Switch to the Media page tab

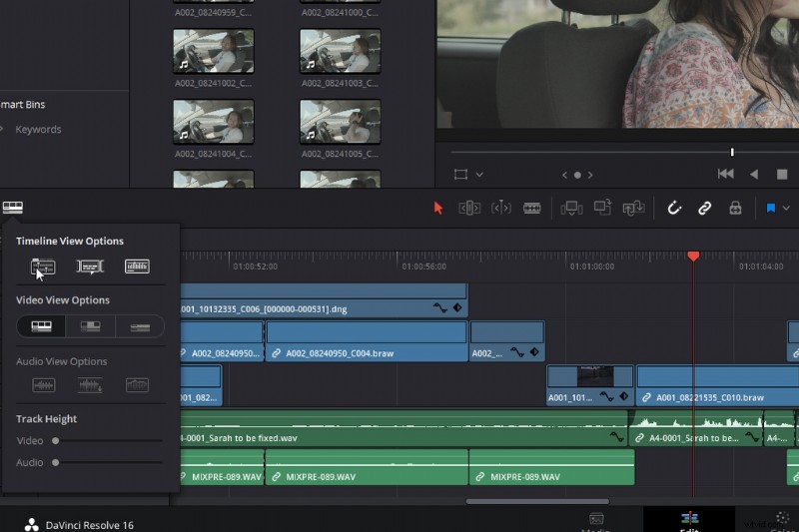(596, 521)
